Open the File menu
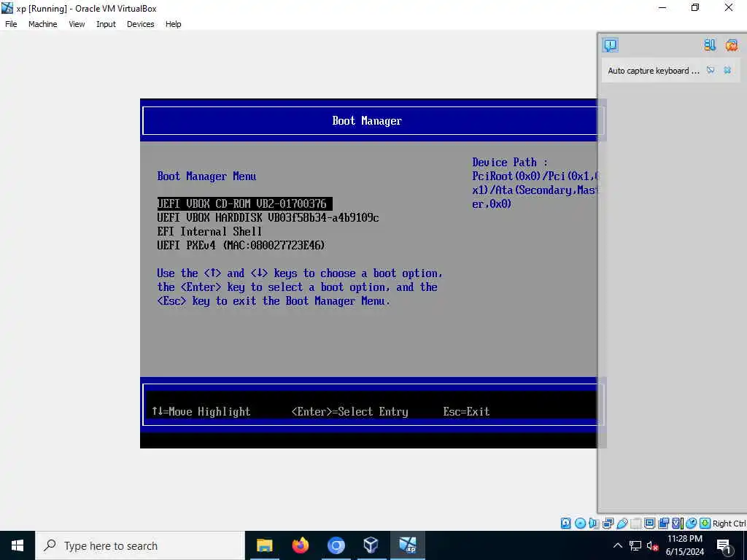Viewport: 747px width, 560px height. click(x=11, y=24)
